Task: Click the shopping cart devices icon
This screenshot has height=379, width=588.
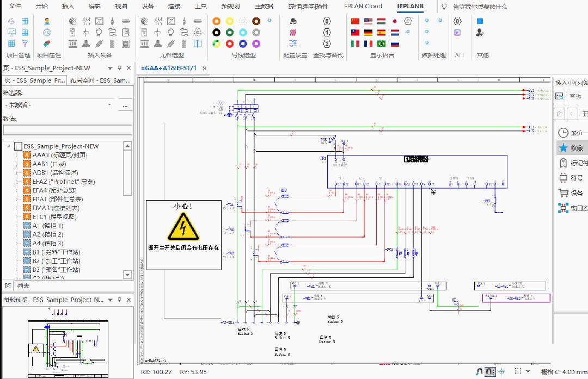Action: (563, 193)
